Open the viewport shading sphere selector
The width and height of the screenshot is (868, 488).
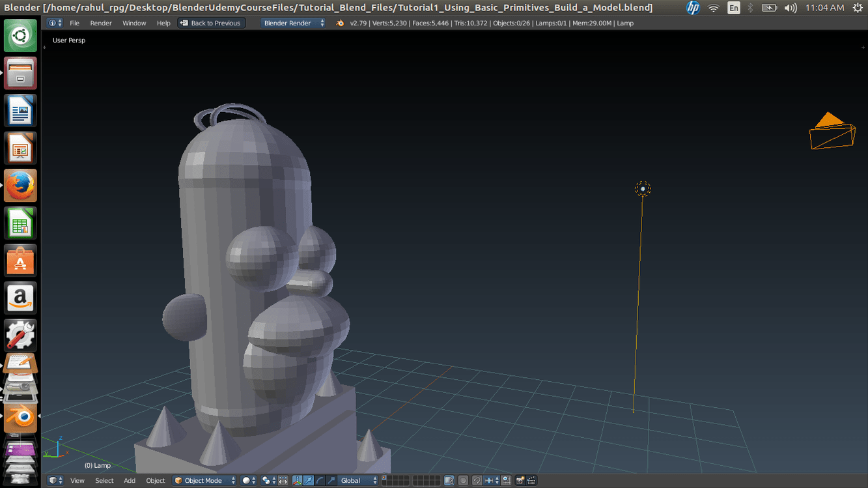pyautogui.click(x=244, y=480)
